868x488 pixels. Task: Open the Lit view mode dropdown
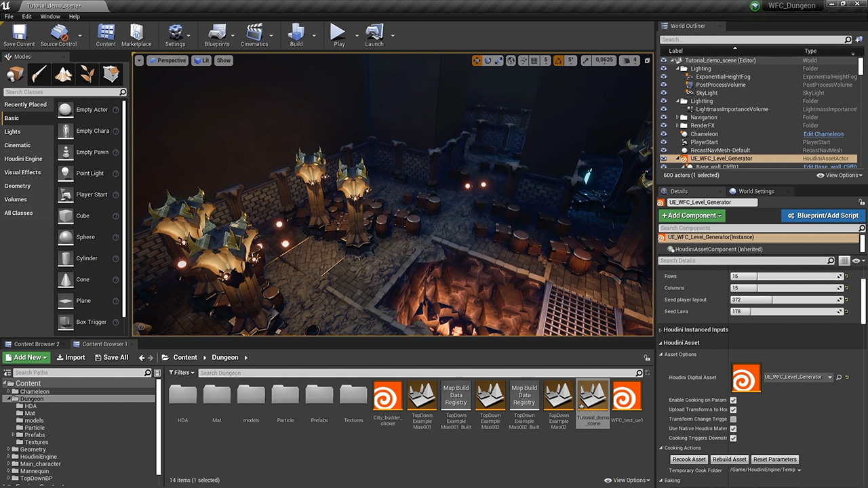[x=201, y=60]
